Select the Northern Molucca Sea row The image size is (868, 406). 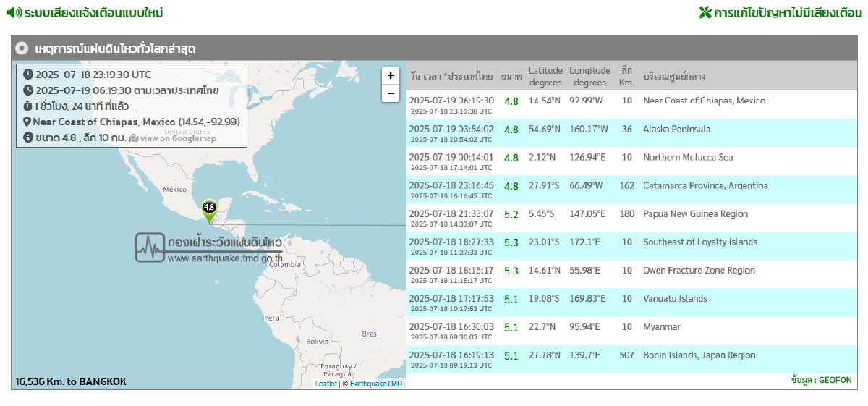point(631,161)
